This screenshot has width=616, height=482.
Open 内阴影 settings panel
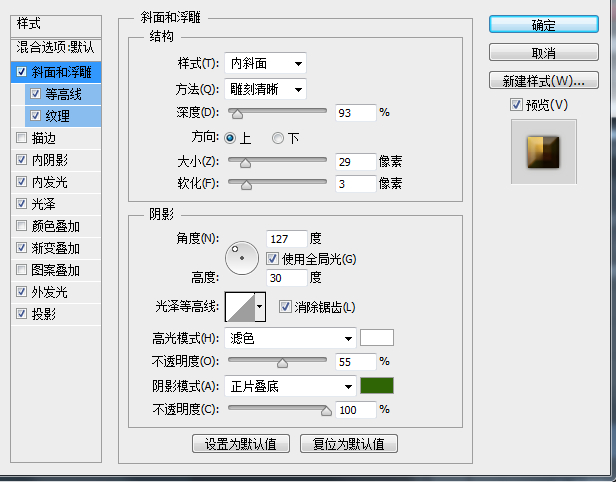coord(50,160)
